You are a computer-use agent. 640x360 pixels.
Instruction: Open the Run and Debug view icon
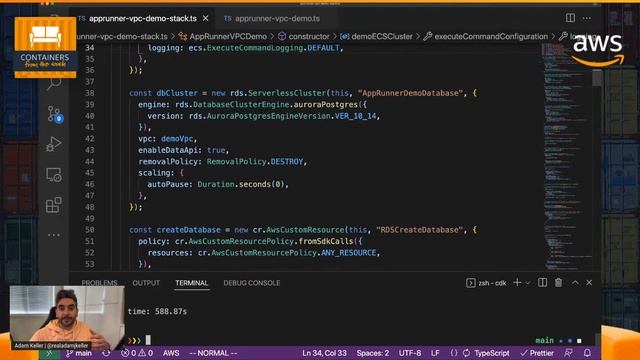53,144
